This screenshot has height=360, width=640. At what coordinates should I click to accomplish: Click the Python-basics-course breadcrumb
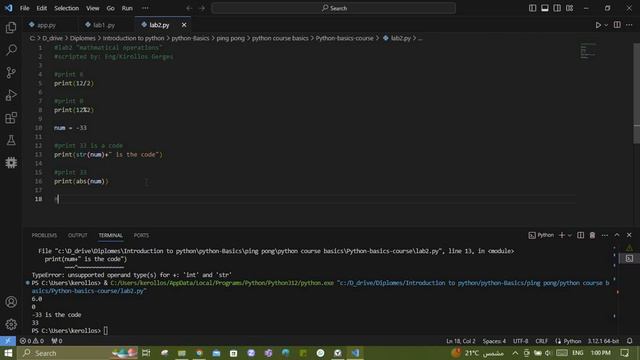tap(344, 38)
